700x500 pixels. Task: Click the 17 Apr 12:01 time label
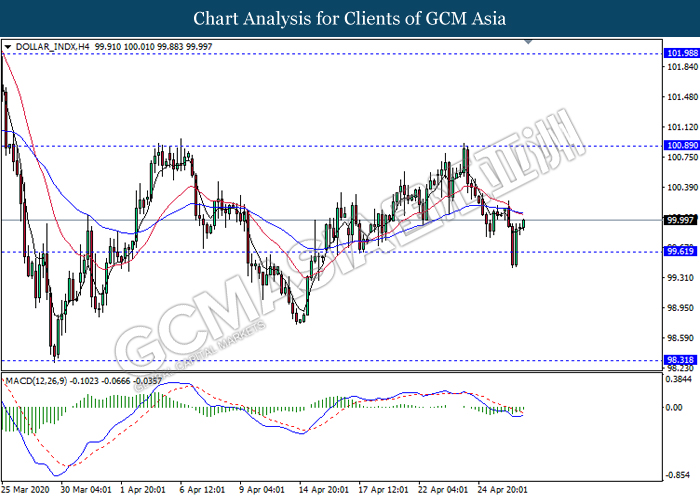coord(383,490)
